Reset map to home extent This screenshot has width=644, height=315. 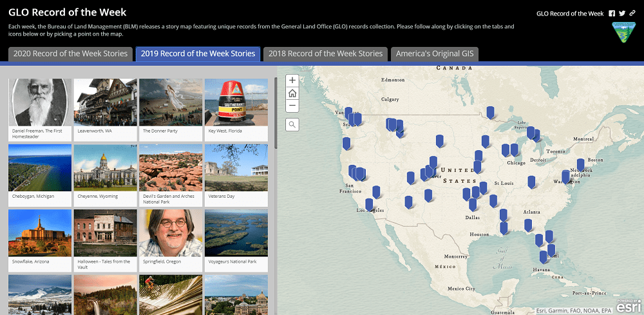coord(292,93)
